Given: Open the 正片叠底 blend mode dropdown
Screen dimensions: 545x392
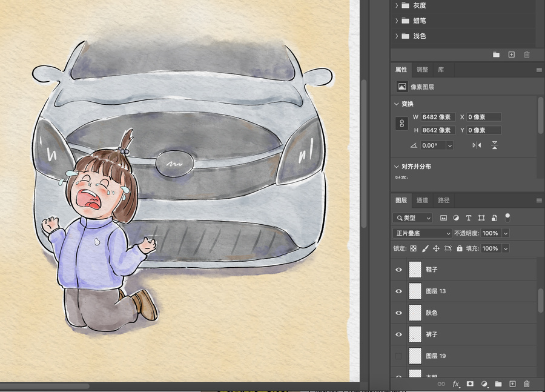Looking at the screenshot, I should tap(422, 233).
